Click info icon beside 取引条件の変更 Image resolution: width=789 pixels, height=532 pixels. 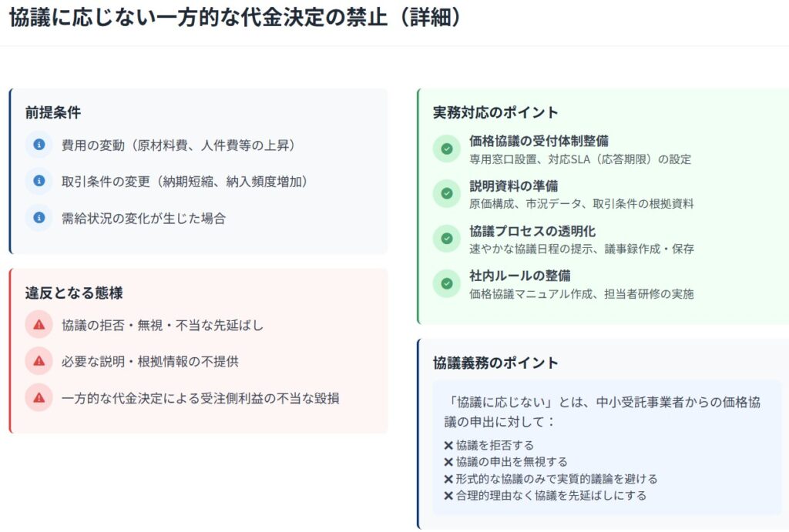(x=39, y=182)
